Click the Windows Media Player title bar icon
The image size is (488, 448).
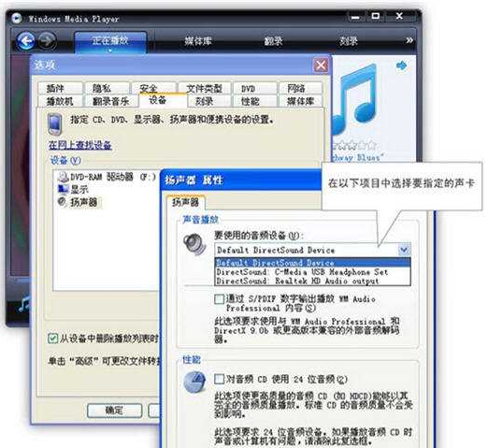[x=16, y=18]
